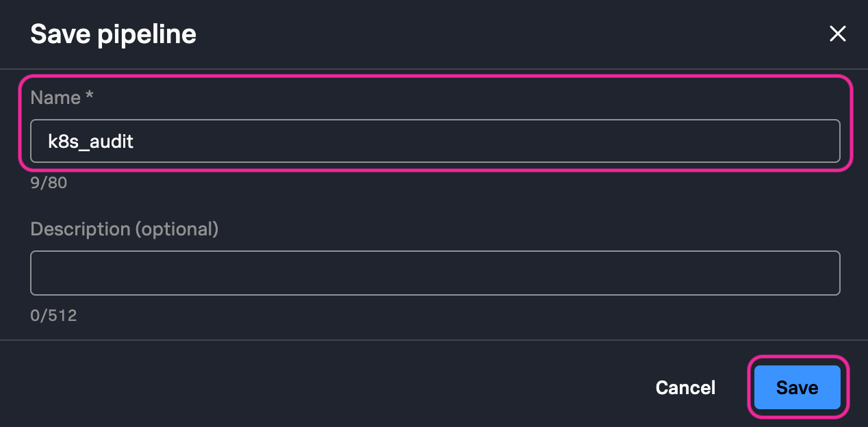This screenshot has height=427, width=868.
Task: Click the 'Description (optional)' label
Action: click(x=124, y=229)
